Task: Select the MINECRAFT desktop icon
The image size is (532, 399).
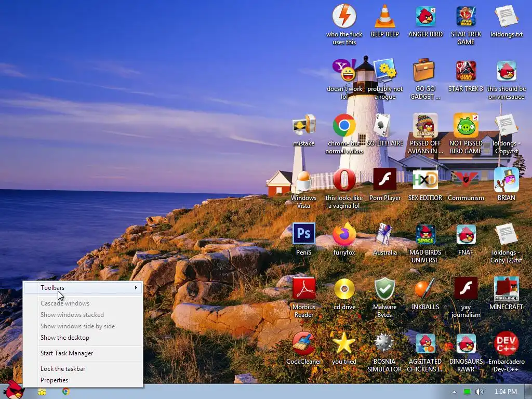Action: [x=506, y=289]
